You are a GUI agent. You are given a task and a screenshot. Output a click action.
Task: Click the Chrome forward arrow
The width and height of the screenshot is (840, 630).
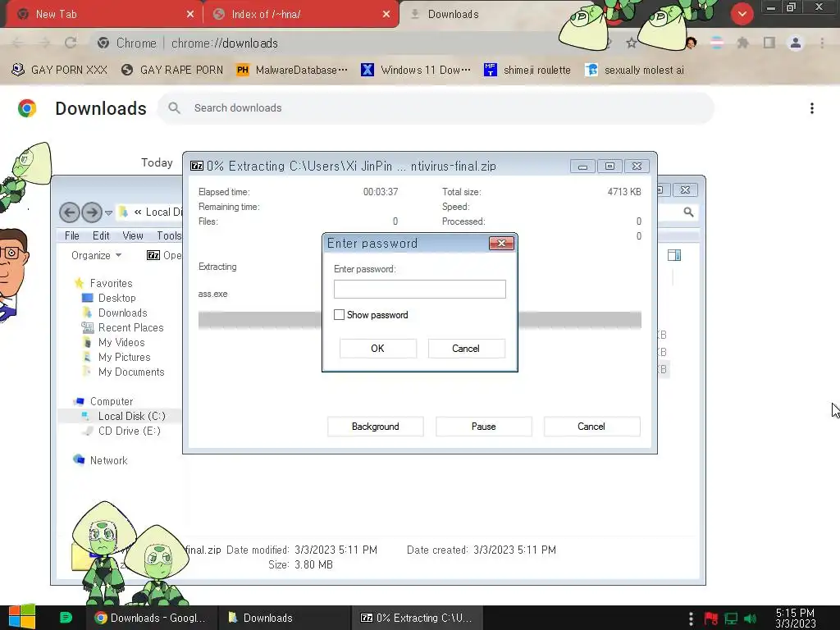click(x=44, y=43)
